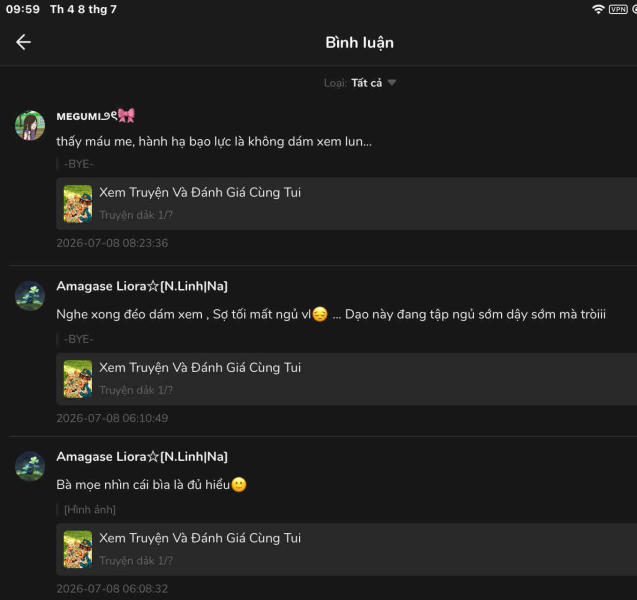
Task: Open story cover thumbnail in bottom comment
Action: pos(78,550)
